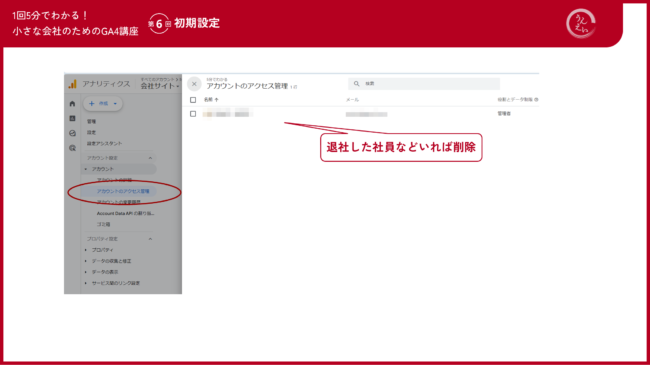650x365 pixels.
Task: Click the blurred email address cell
Action: pos(366,114)
